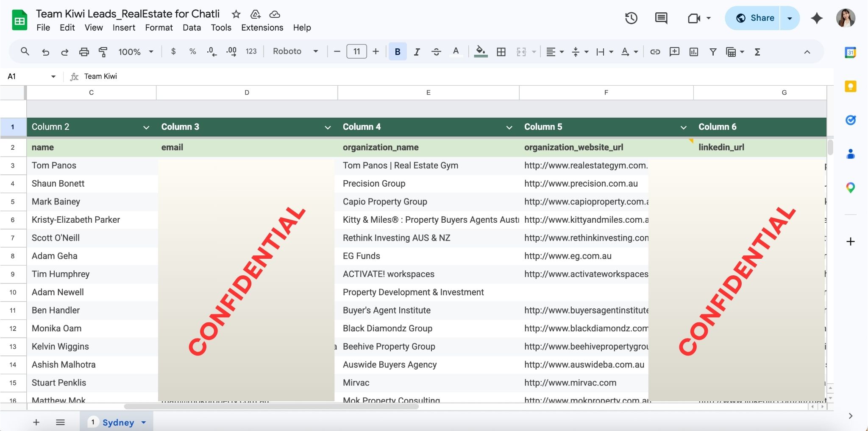Open Column 4 filter dropdown

509,127
